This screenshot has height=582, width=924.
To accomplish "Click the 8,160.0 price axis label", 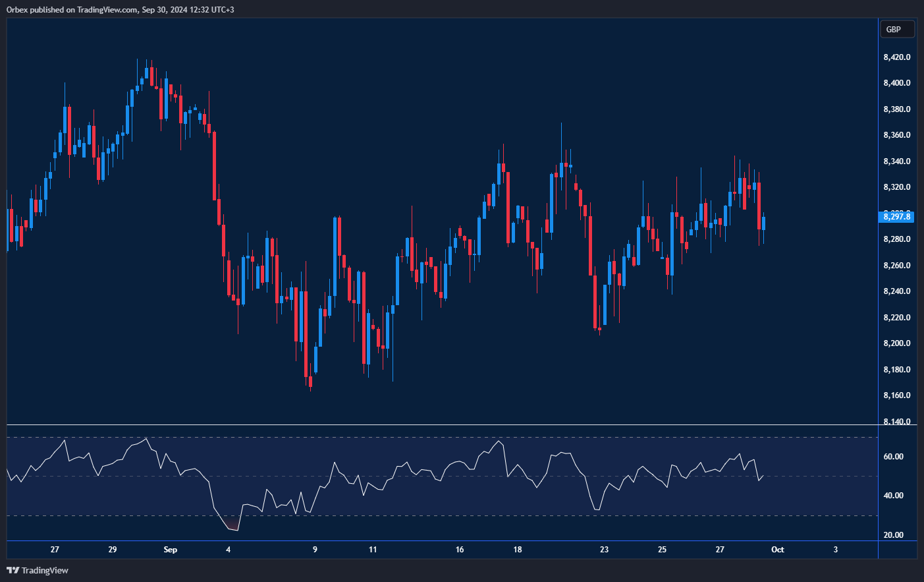I will pos(896,395).
